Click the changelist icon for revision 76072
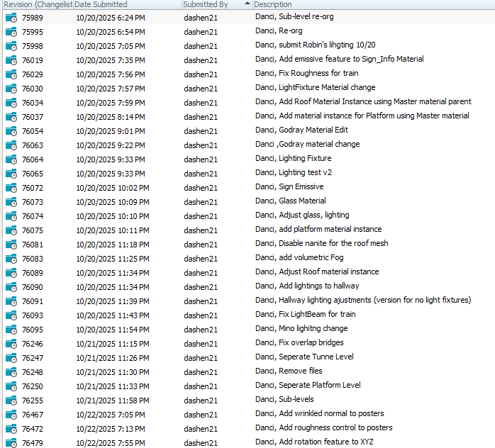495x448 pixels. 11,188
